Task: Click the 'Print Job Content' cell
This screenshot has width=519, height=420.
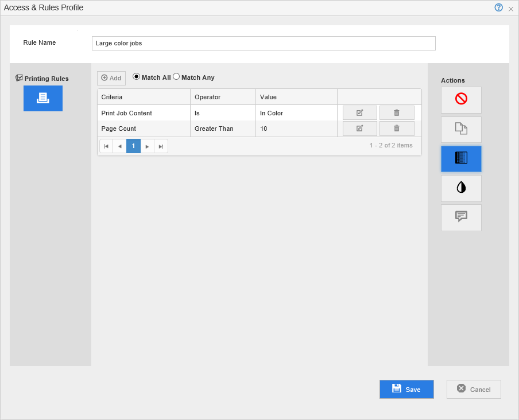Action: (144, 113)
